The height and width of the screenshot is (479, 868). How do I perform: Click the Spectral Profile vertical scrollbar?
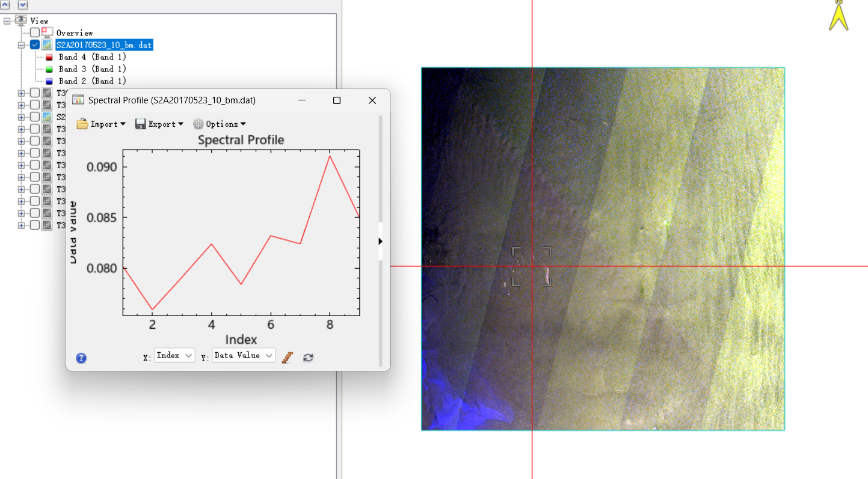tap(380, 241)
